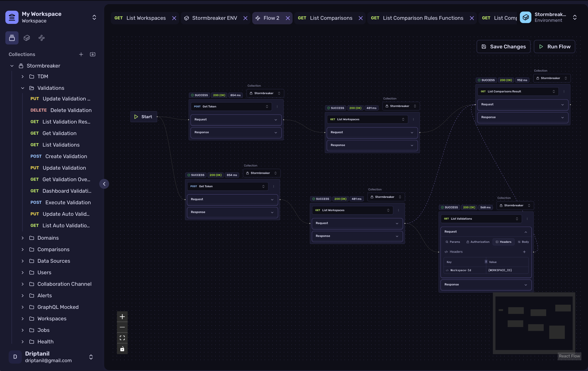Collapse the Request section of List Validations

click(x=526, y=232)
